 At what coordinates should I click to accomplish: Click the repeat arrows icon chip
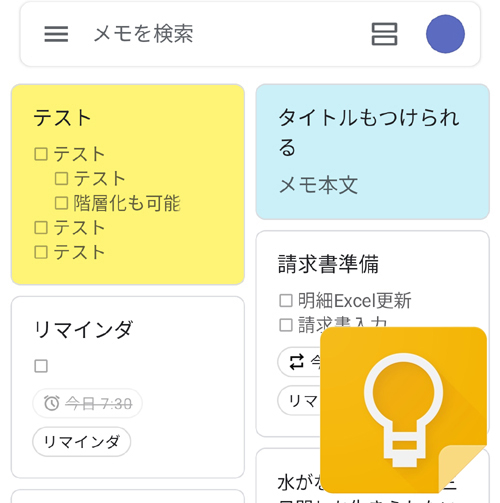pyautogui.click(x=296, y=362)
